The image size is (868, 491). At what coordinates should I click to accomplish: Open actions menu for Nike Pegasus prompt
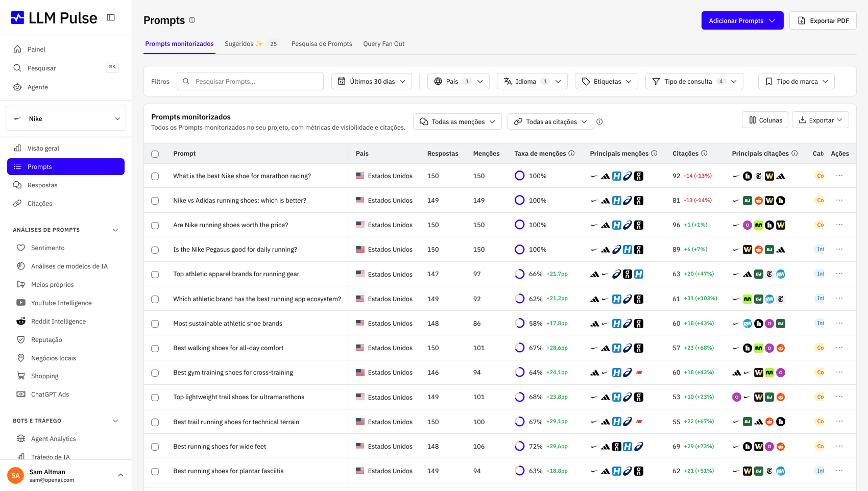(x=839, y=249)
